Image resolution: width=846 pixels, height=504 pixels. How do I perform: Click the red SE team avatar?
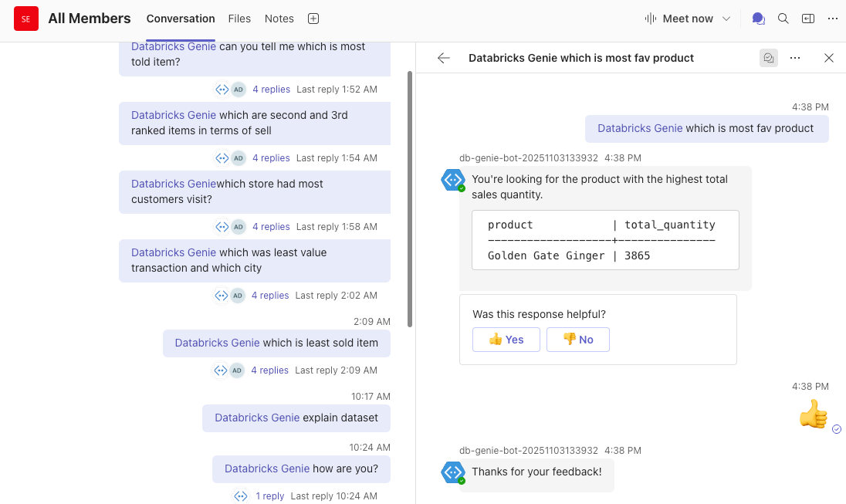(x=26, y=19)
